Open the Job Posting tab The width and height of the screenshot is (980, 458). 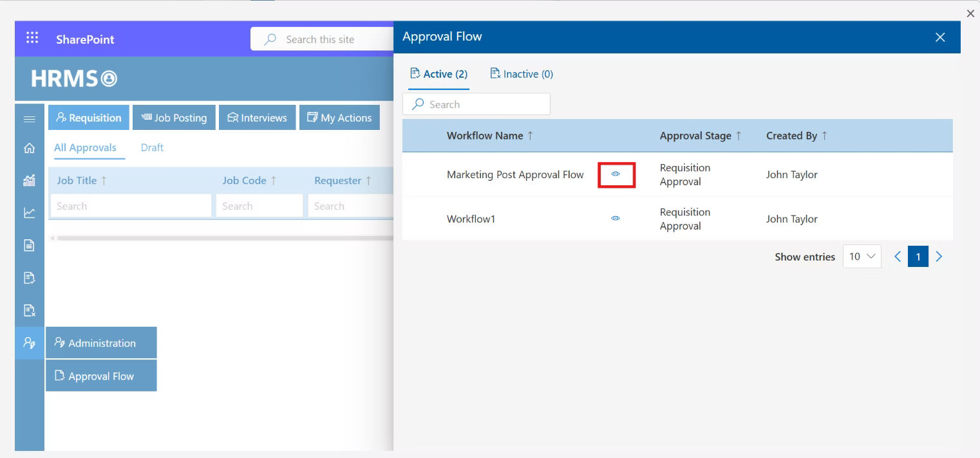[x=174, y=118]
